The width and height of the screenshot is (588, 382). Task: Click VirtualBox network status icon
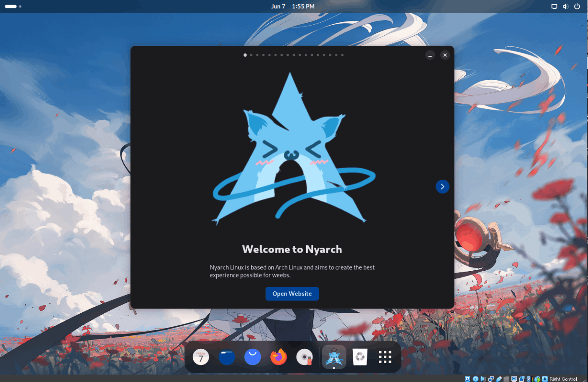(x=491, y=379)
